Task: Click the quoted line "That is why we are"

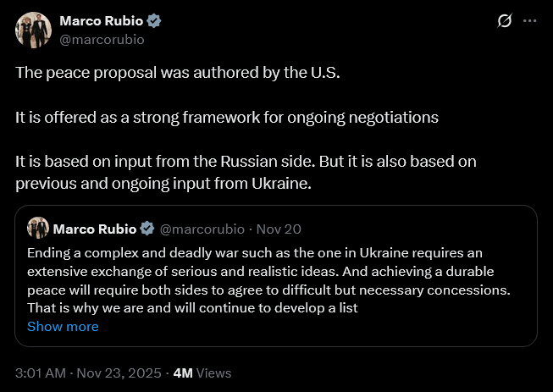Action: tap(194, 307)
